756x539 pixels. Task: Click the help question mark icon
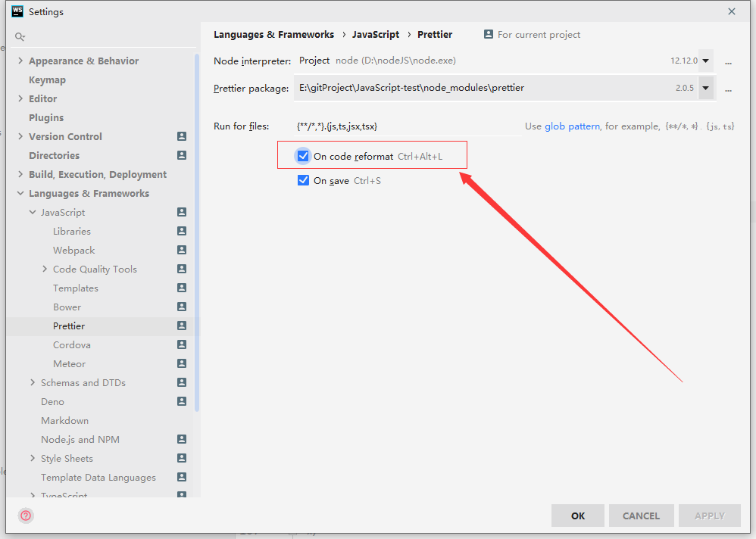pos(26,516)
